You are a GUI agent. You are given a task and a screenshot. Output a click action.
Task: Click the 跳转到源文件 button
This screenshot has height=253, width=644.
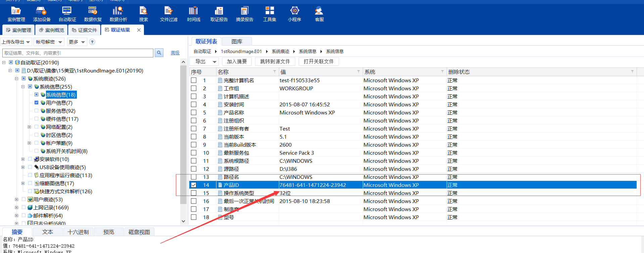[275, 61]
